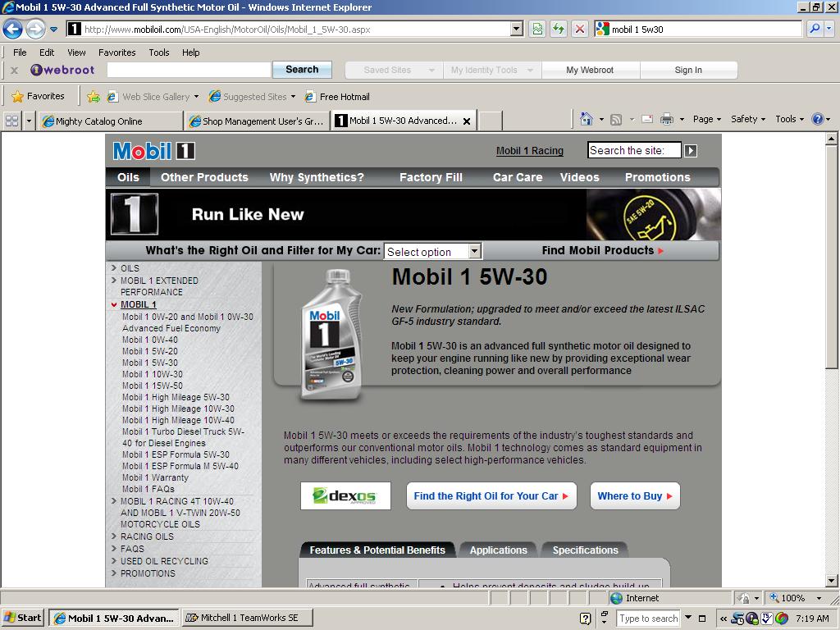Viewport: 840px width, 630px height.
Task: Click the Webroot toolbar close X
Action: point(15,71)
